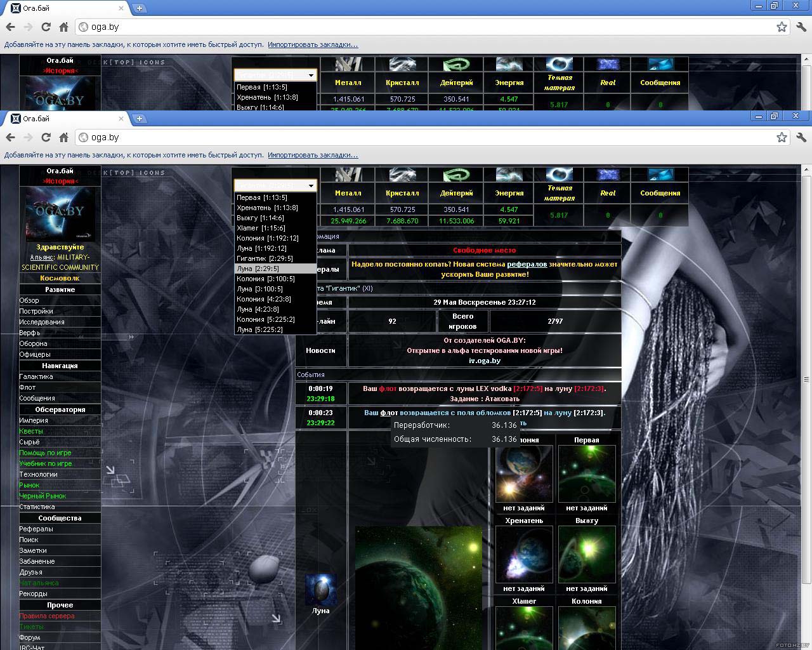Click the Metal resource icon in front window
This screenshot has width=812, height=650.
[x=348, y=175]
